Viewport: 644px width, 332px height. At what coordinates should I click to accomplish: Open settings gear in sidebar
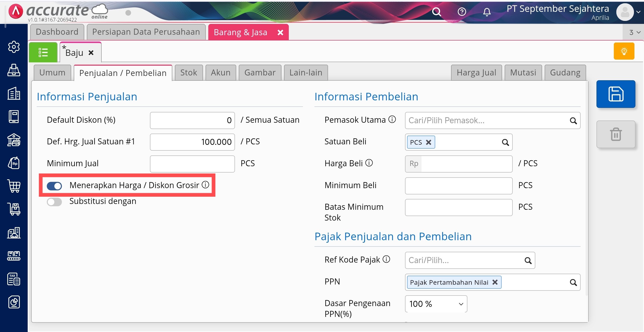point(14,47)
